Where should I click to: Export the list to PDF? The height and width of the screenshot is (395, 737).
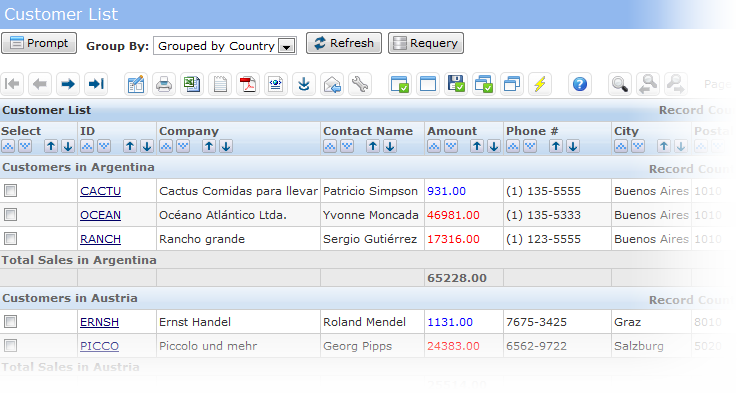[248, 84]
